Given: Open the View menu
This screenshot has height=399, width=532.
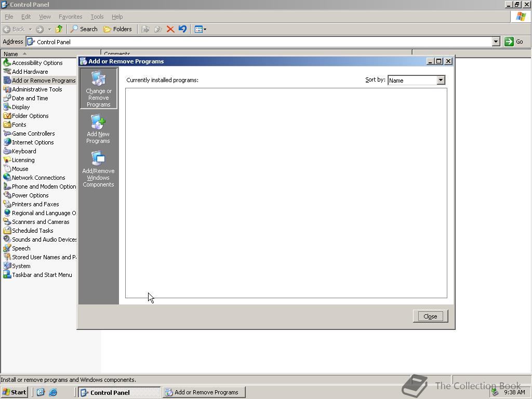Looking at the screenshot, I should click(x=45, y=17).
